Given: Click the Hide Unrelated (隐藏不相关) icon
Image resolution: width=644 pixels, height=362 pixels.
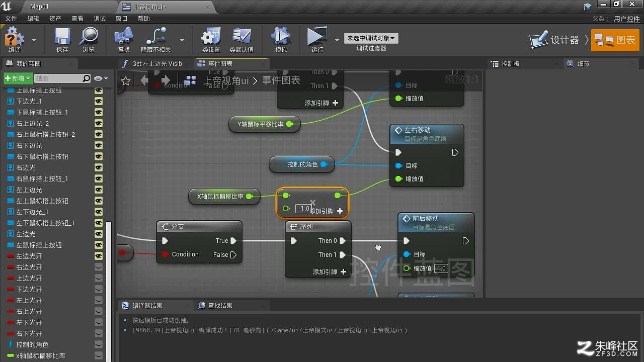Looking at the screenshot, I should 156,37.
